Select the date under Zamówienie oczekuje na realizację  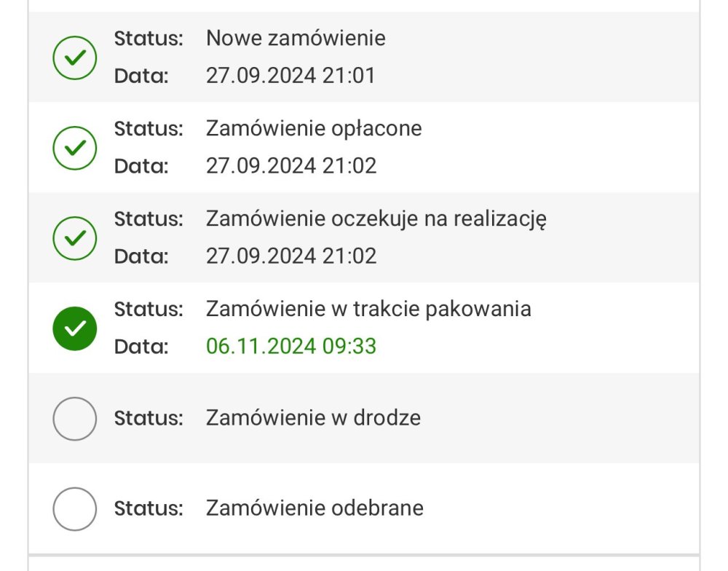(x=291, y=256)
